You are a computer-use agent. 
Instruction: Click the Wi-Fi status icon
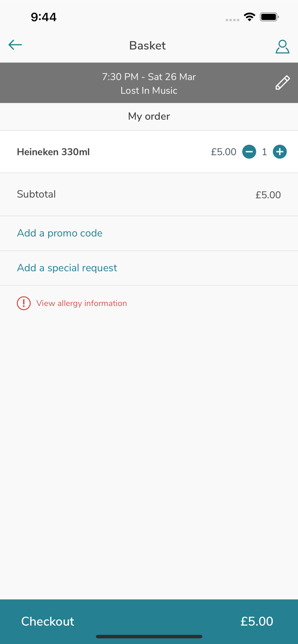coord(249,17)
